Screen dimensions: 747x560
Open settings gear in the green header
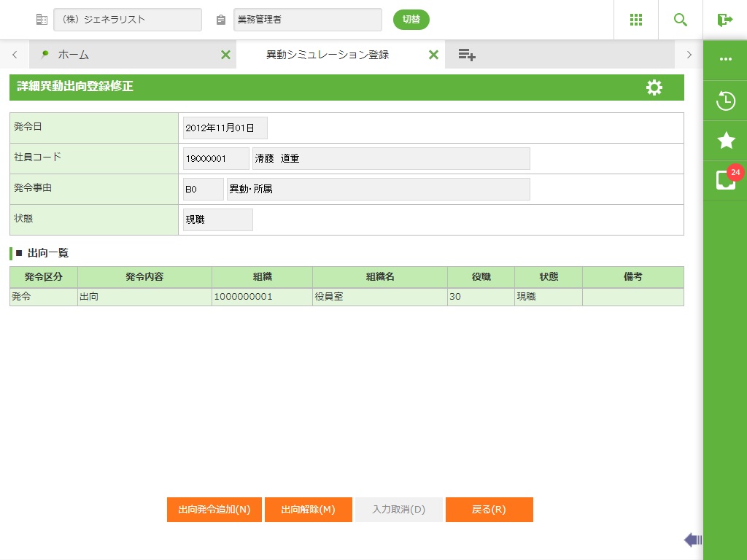tap(654, 87)
